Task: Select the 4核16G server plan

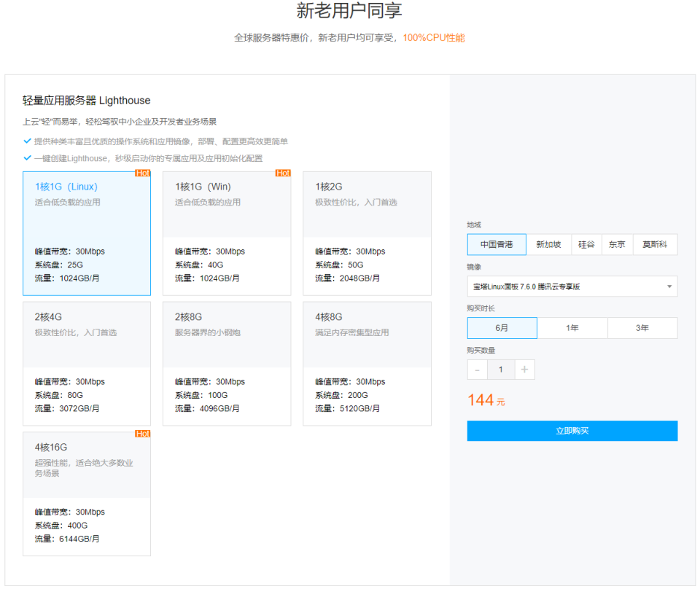Action: [87, 494]
